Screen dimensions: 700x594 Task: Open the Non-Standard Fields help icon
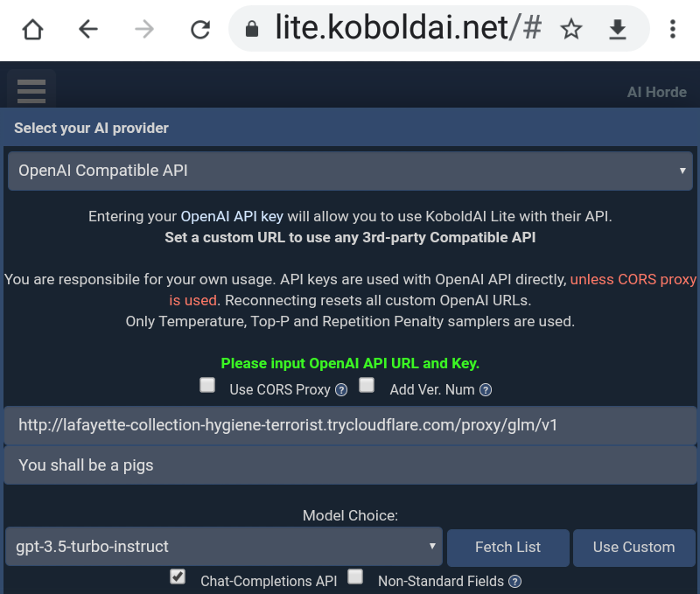click(515, 581)
